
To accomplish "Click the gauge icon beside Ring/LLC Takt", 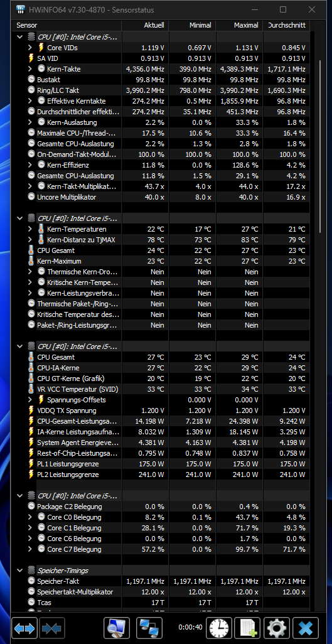I will [31, 90].
